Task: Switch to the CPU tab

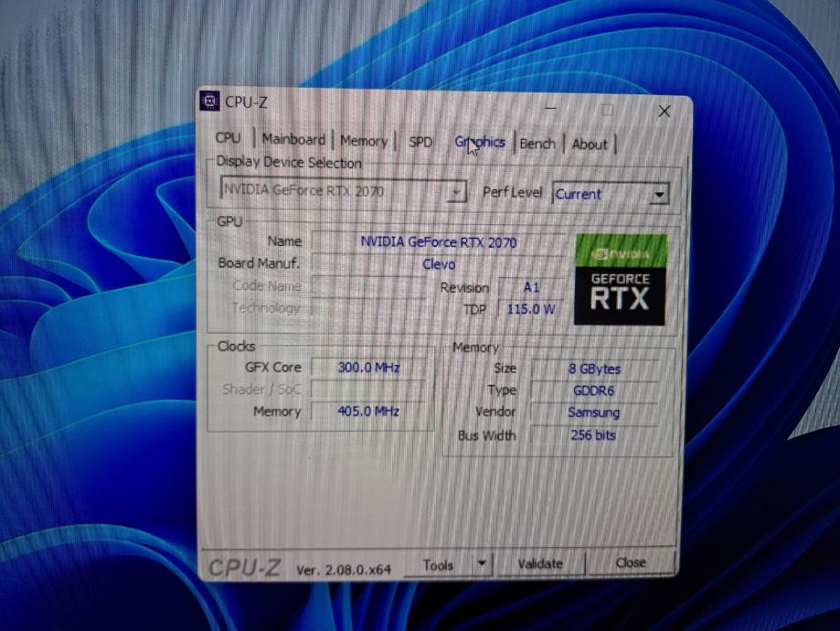Action: pyautogui.click(x=229, y=138)
